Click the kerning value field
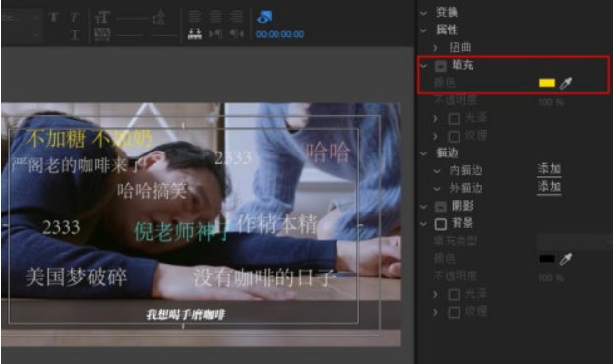This screenshot has height=364, width=613. 129,35
